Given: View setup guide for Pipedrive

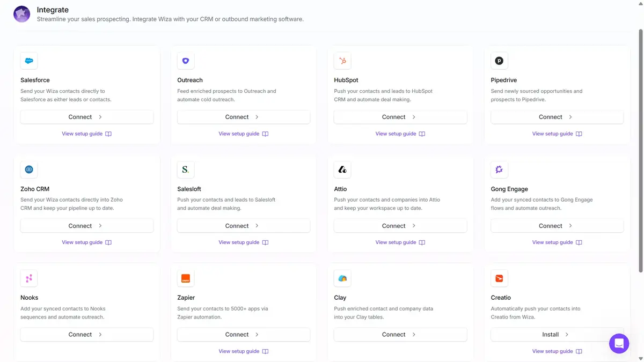Looking at the screenshot, I should (x=557, y=134).
